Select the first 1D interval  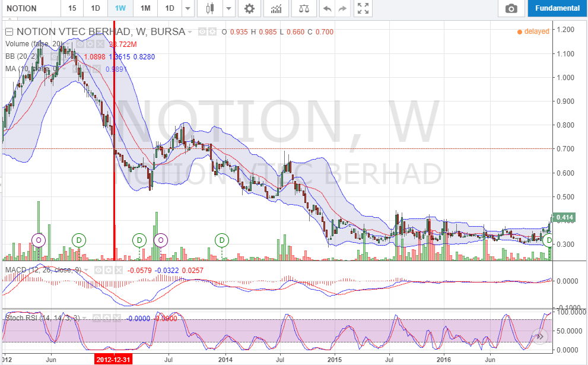96,8
